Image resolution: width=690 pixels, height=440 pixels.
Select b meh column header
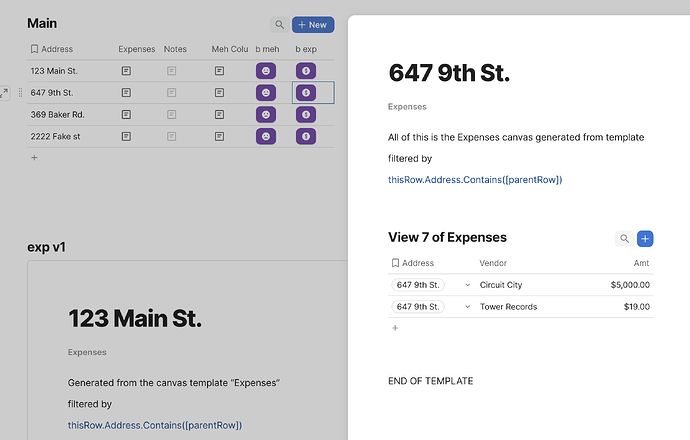(x=267, y=49)
